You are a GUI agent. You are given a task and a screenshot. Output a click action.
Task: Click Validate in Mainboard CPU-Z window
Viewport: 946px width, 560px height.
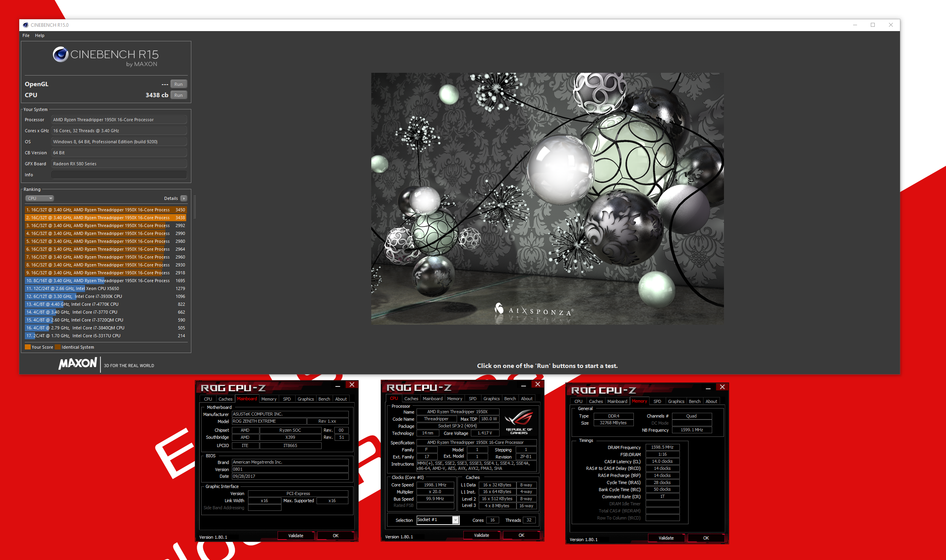click(x=296, y=536)
